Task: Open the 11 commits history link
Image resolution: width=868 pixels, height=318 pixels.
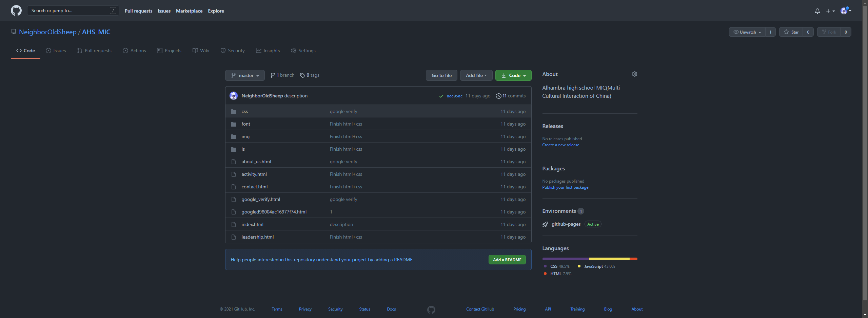Action: coord(511,96)
